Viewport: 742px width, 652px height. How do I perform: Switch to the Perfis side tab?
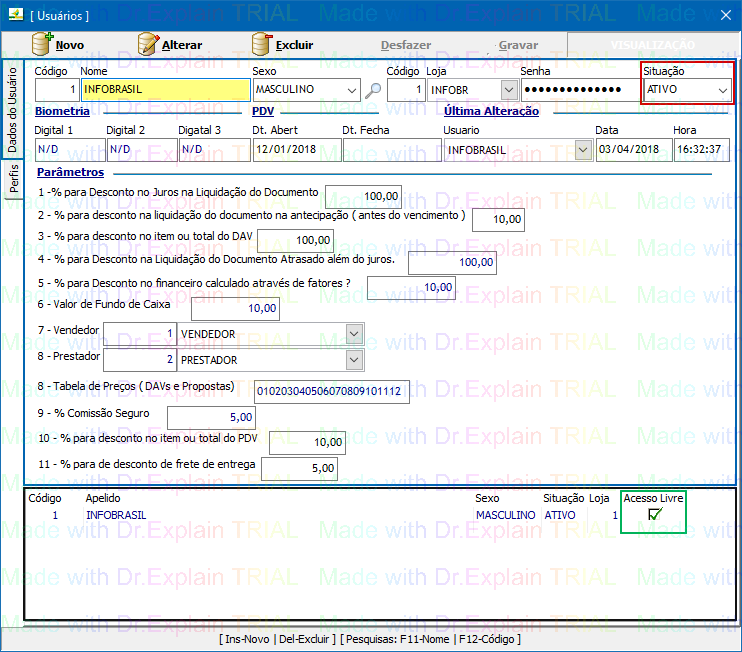pos(13,180)
